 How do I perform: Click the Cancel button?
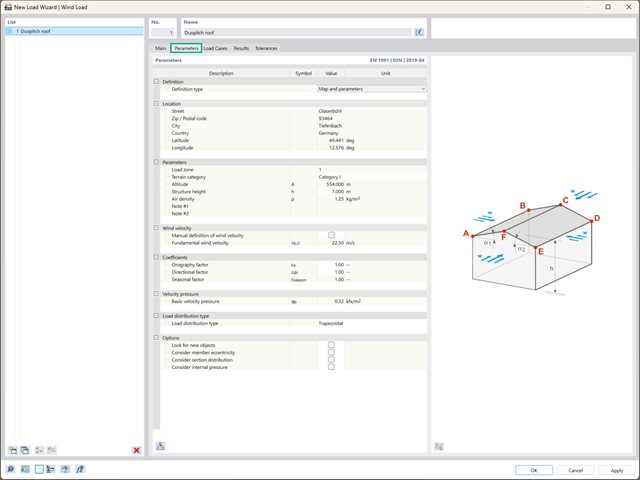[576, 470]
